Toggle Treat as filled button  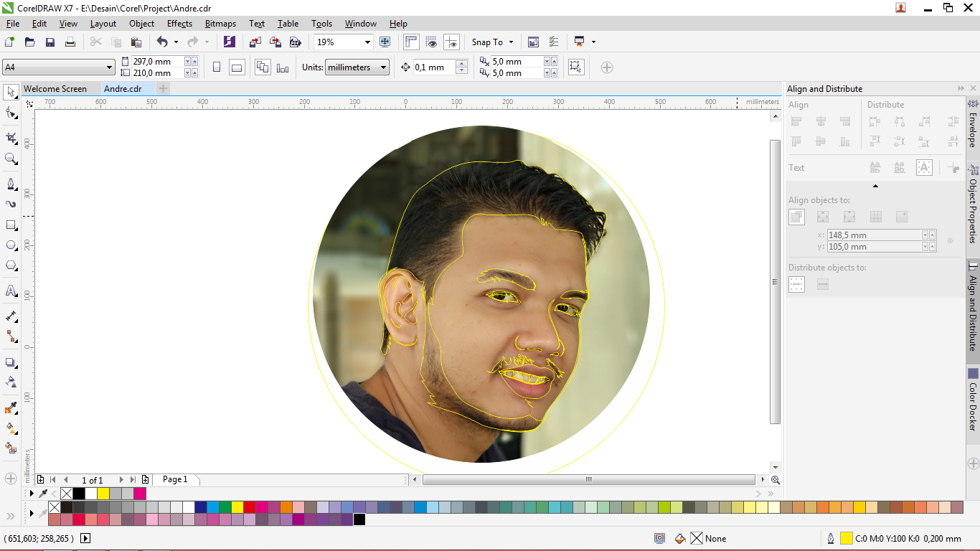point(575,67)
